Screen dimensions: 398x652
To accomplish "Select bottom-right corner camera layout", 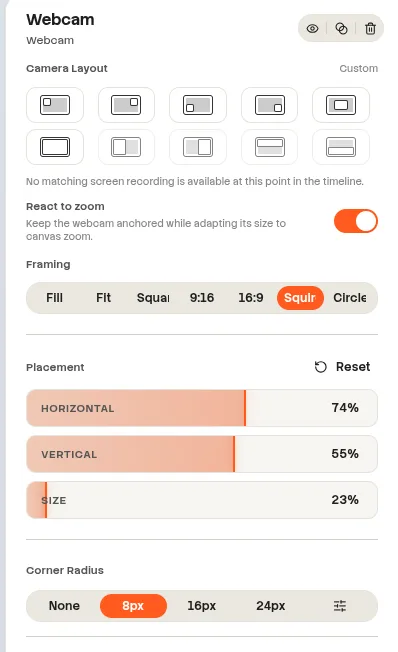I will tap(269, 105).
